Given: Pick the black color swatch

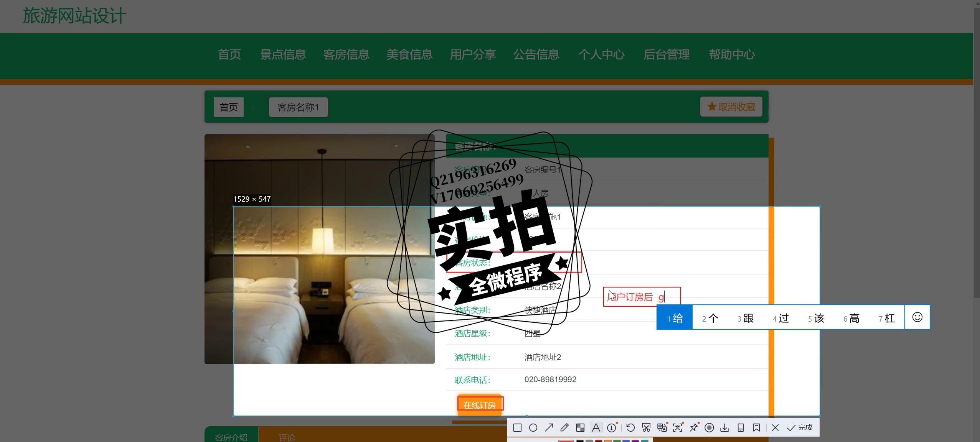Looking at the screenshot, I should point(580,441).
